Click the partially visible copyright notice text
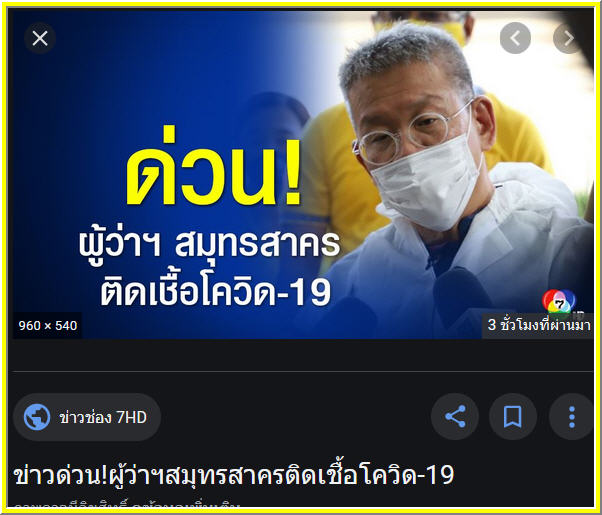The height and width of the screenshot is (515, 602). (127, 503)
